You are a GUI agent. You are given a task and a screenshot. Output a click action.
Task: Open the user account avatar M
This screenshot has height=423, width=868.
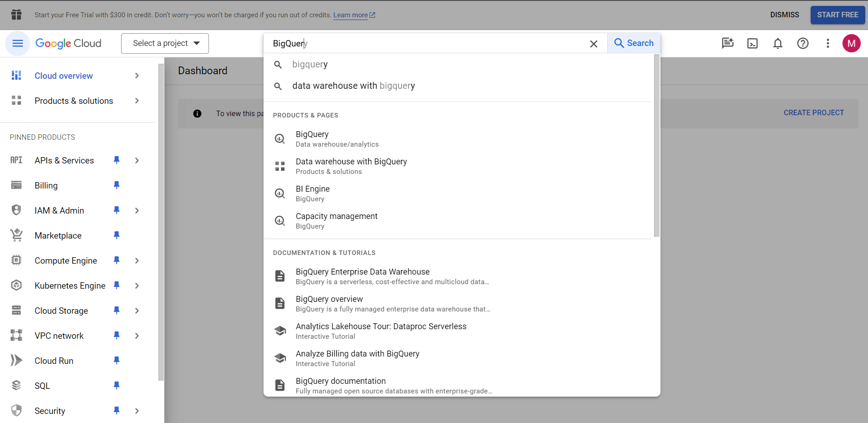click(852, 43)
